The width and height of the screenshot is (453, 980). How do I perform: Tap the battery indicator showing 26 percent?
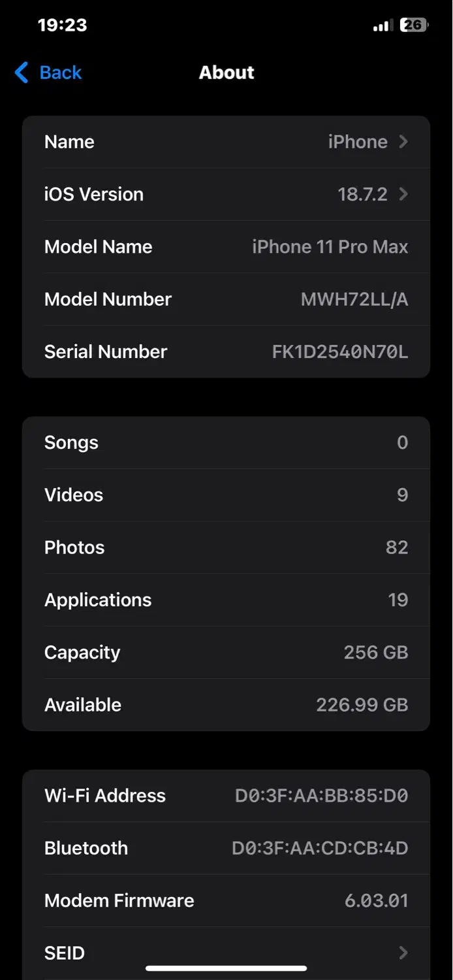(x=413, y=25)
